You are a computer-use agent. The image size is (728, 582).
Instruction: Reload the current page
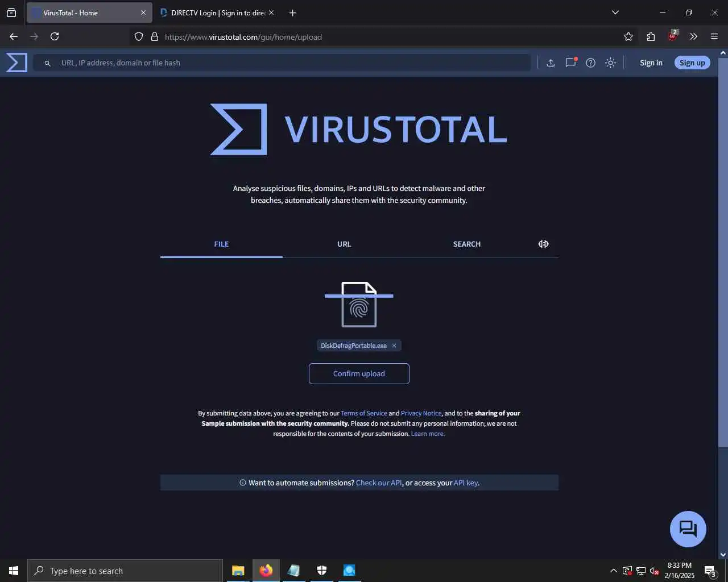tap(55, 36)
